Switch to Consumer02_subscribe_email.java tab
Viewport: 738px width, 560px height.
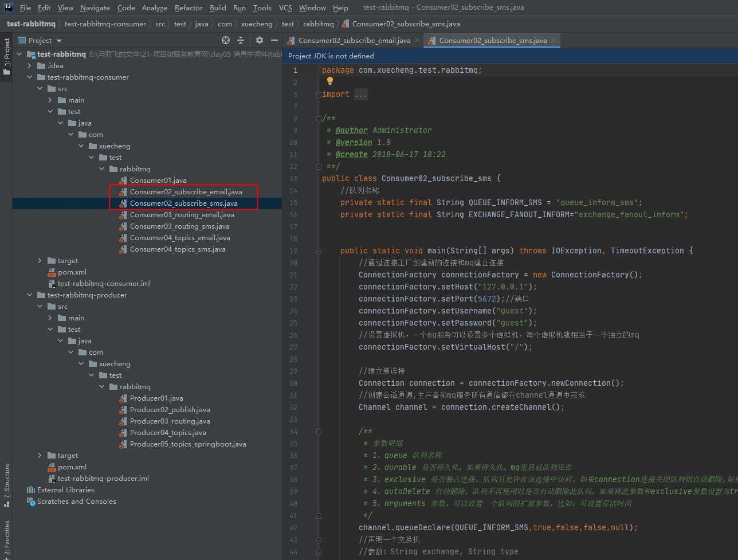point(354,41)
